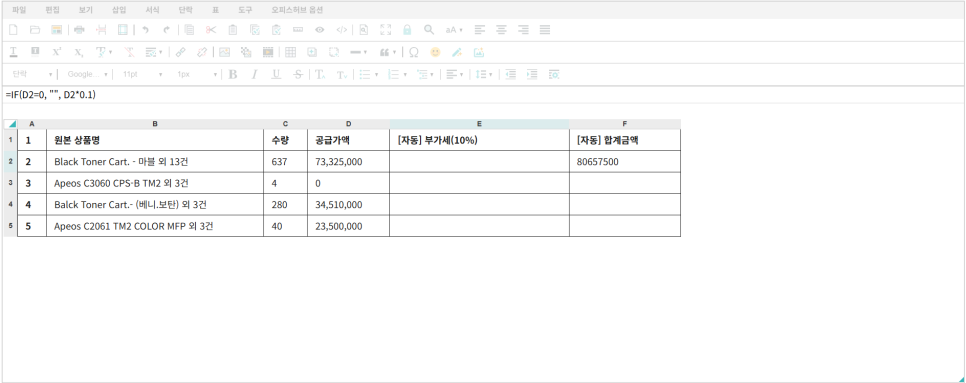Open the line spacing dropdown
The width and height of the screenshot is (966, 383).
[x=483, y=75]
